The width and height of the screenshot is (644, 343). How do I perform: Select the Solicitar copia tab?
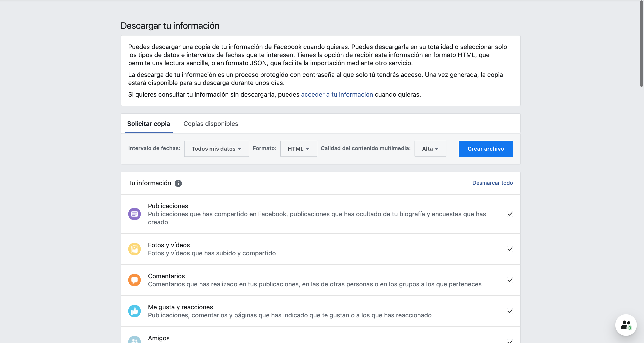(x=148, y=124)
